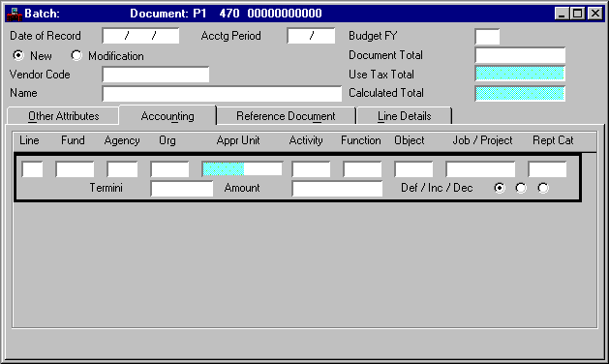Click the Document Total field
Screen dimensions: 609x364
[x=520, y=55]
